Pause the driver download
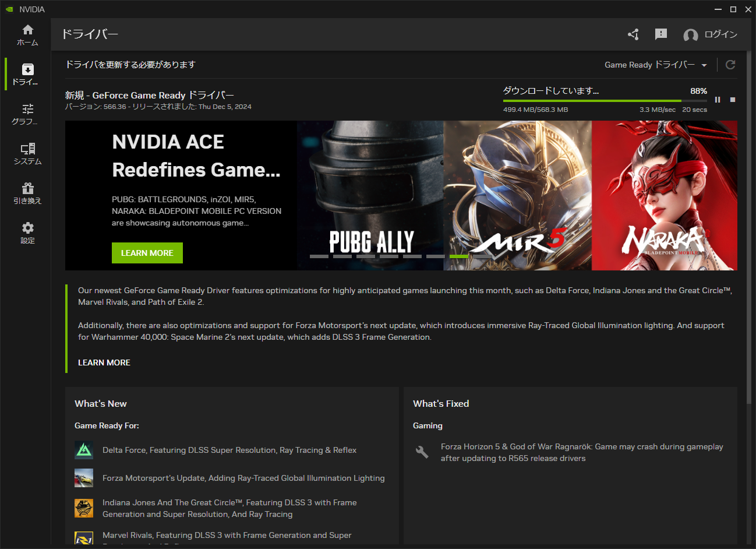The height and width of the screenshot is (549, 756). (x=718, y=99)
